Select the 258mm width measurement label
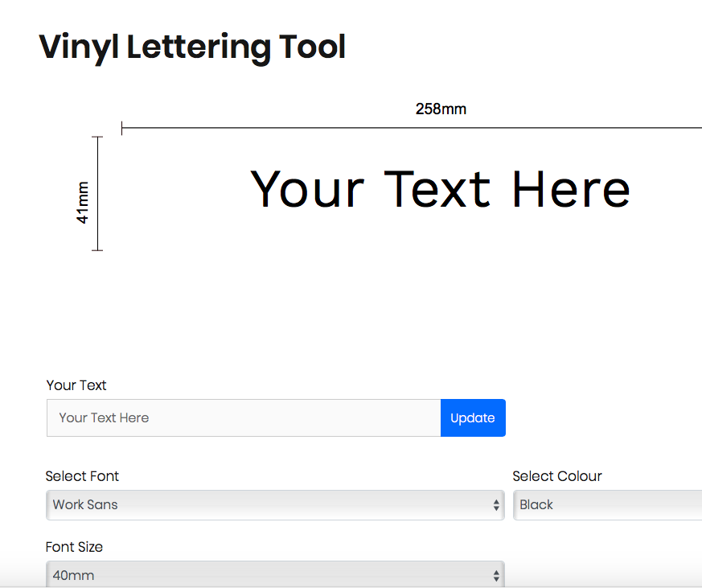The height and width of the screenshot is (588, 702). (x=441, y=109)
